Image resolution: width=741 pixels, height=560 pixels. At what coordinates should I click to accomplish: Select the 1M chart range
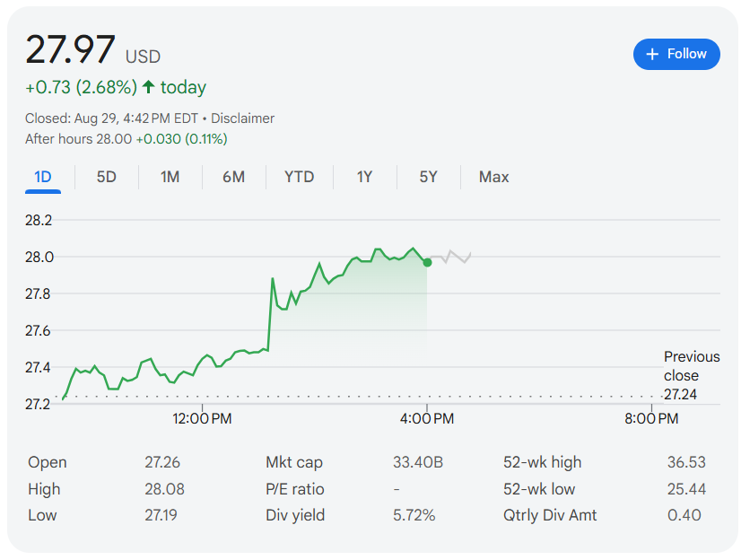170,177
